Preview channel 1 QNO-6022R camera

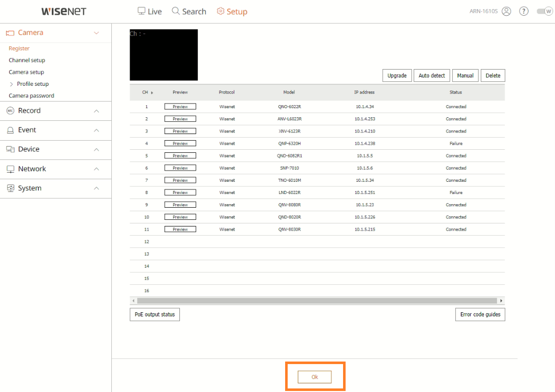coord(180,107)
